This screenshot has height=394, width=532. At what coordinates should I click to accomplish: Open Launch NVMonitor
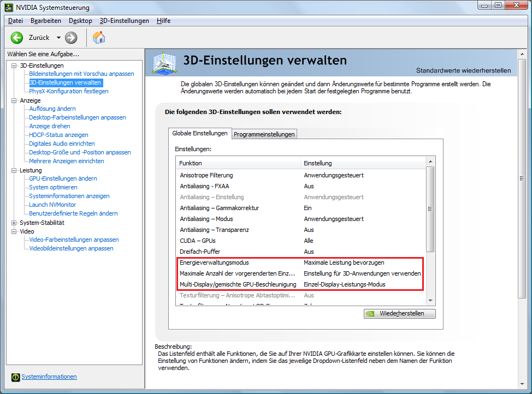point(52,205)
